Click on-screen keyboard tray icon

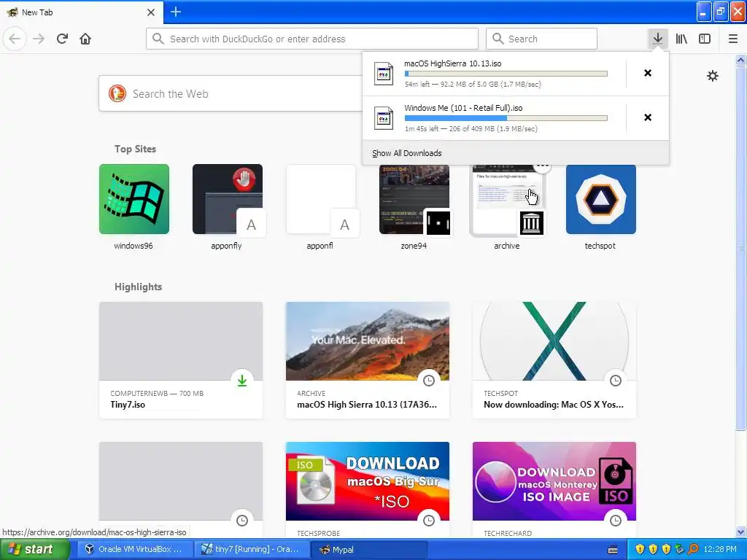click(613, 550)
